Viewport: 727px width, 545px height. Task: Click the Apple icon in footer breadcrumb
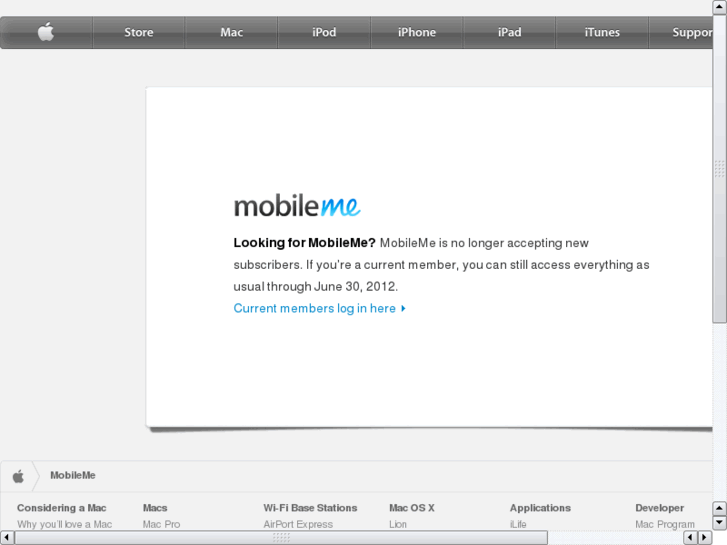[18, 476]
